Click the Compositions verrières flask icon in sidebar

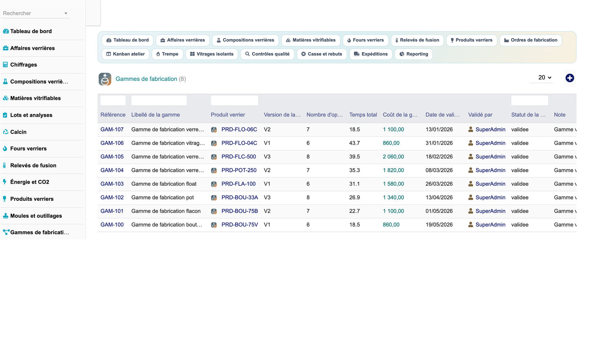pyautogui.click(x=5, y=81)
